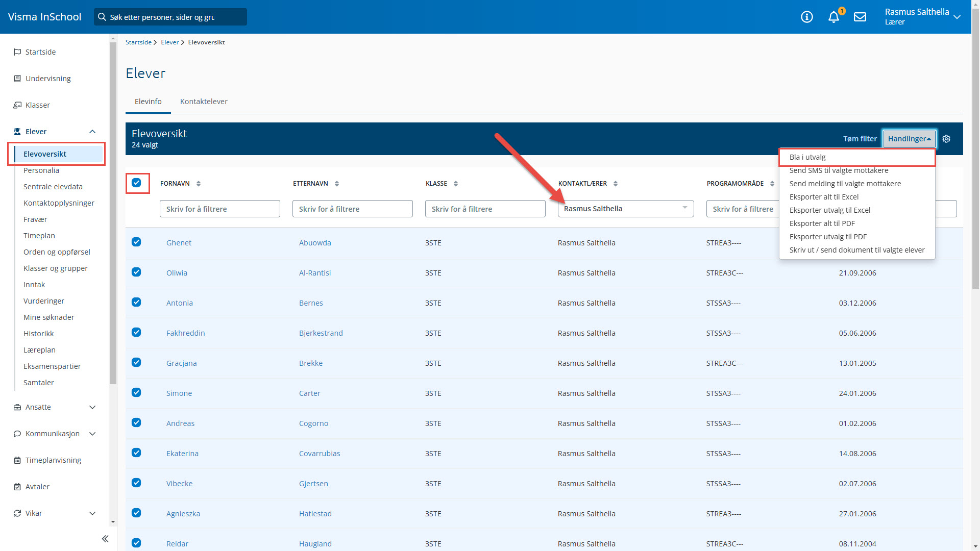Click the Tøm filter link

pyautogui.click(x=860, y=139)
